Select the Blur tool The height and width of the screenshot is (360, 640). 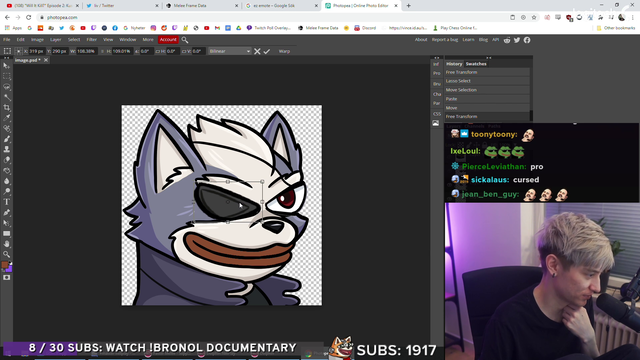pyautogui.click(x=7, y=181)
